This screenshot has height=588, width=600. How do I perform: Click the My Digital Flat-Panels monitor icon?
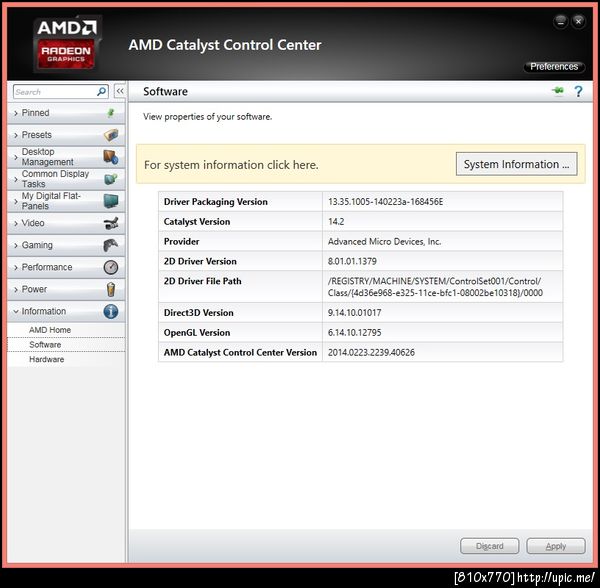[111, 201]
